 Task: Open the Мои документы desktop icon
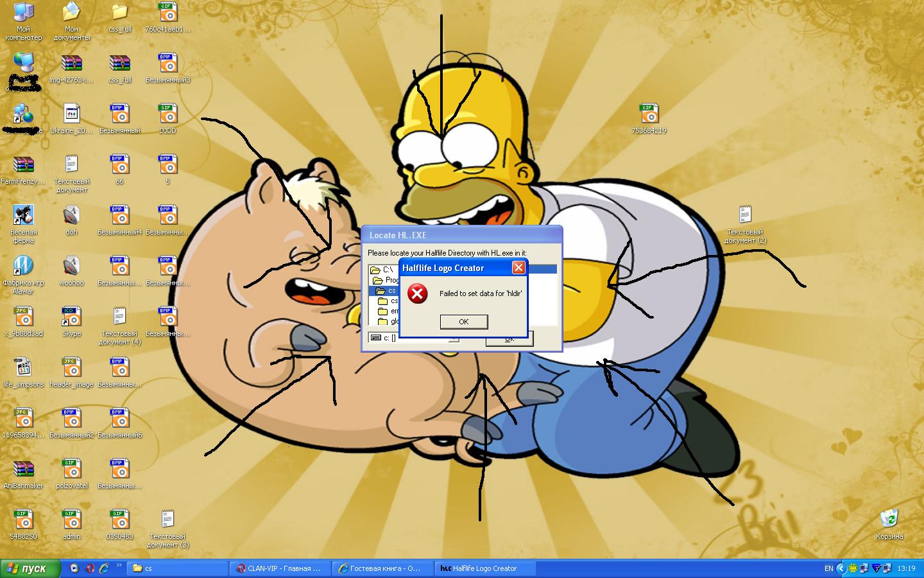[x=71, y=22]
